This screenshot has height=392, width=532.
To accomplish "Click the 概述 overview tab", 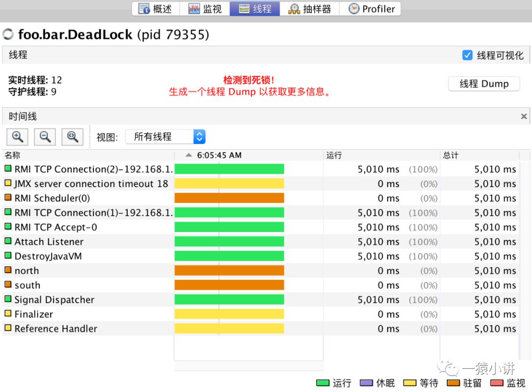I will coord(156,9).
